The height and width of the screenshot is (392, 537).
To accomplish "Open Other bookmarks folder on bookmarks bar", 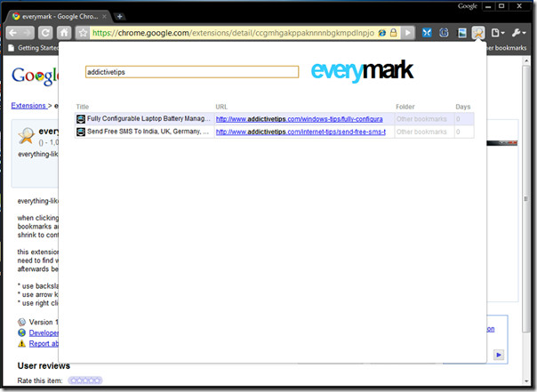I will pos(507,48).
